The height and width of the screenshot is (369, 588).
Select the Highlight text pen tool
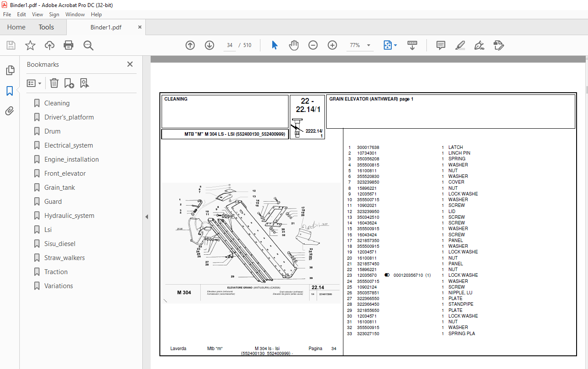click(460, 45)
